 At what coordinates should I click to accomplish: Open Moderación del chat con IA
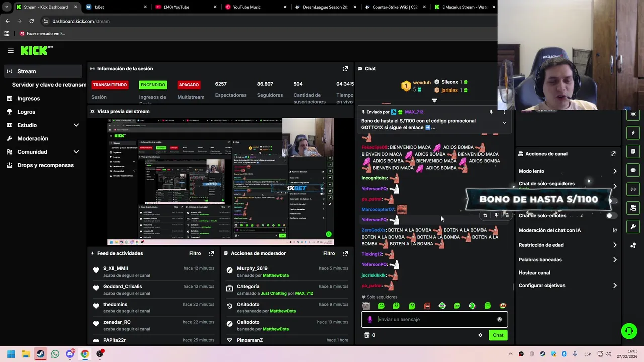click(x=567, y=230)
